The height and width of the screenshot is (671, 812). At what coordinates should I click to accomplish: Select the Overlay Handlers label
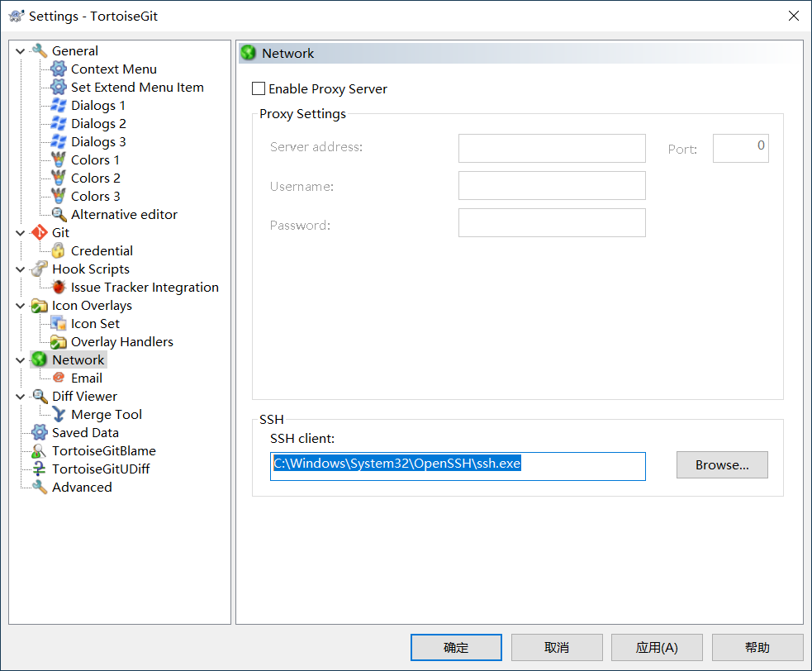tap(122, 341)
